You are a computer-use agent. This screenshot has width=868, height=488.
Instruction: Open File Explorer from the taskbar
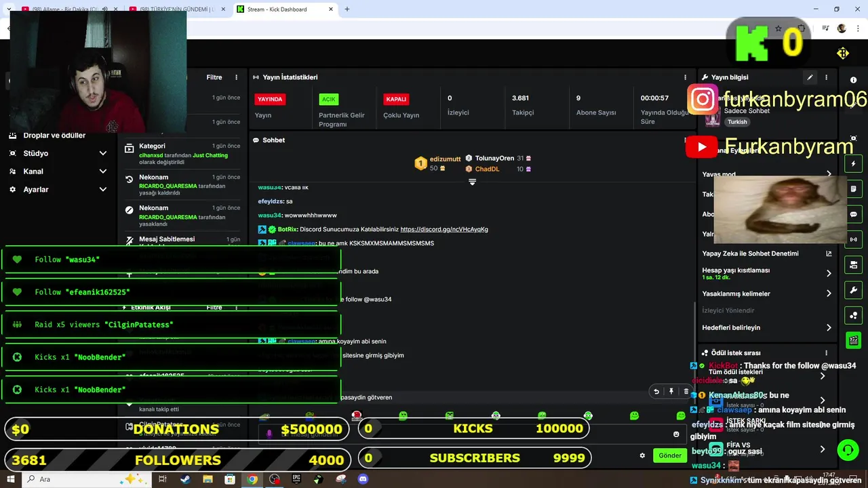pyautogui.click(x=208, y=479)
